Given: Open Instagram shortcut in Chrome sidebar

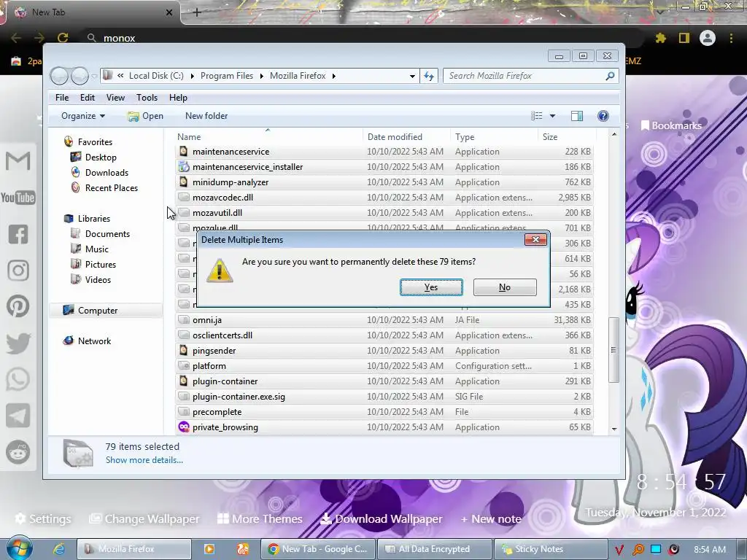Looking at the screenshot, I should pos(18,271).
